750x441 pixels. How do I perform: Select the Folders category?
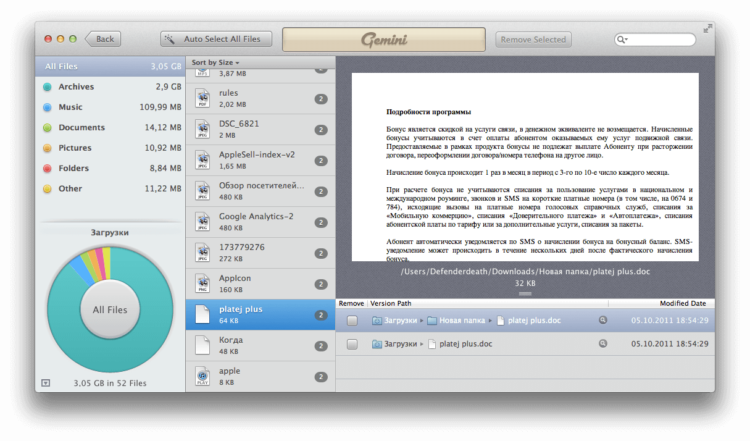[x=110, y=168]
